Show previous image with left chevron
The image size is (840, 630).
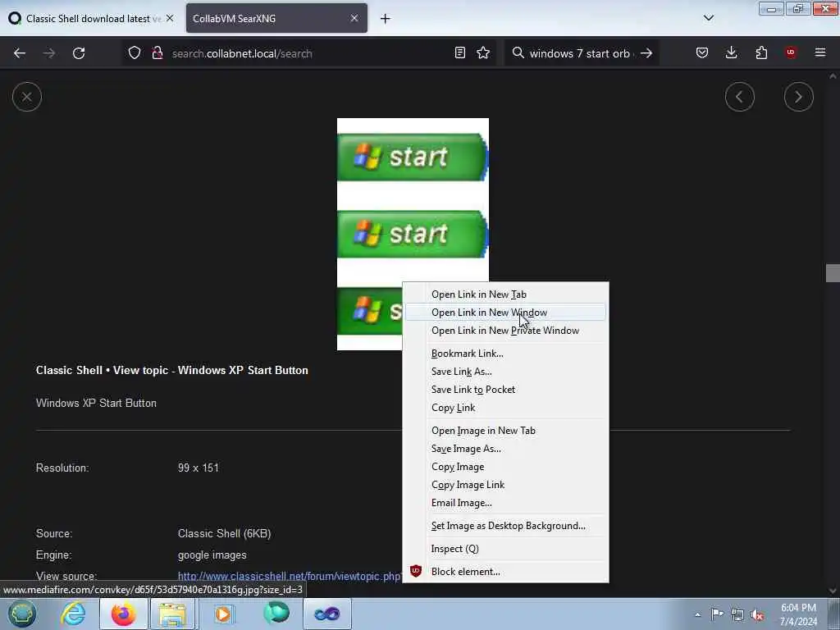tap(740, 97)
